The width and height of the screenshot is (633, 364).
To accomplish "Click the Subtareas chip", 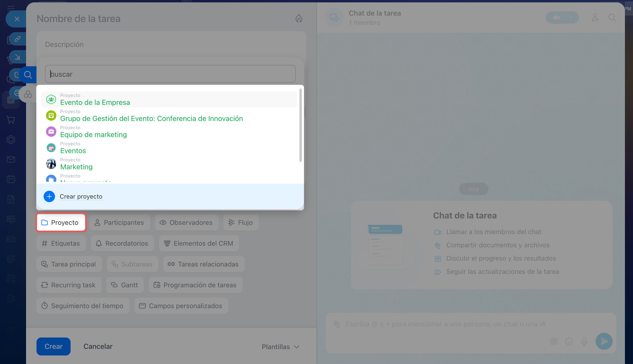I will 133,264.
